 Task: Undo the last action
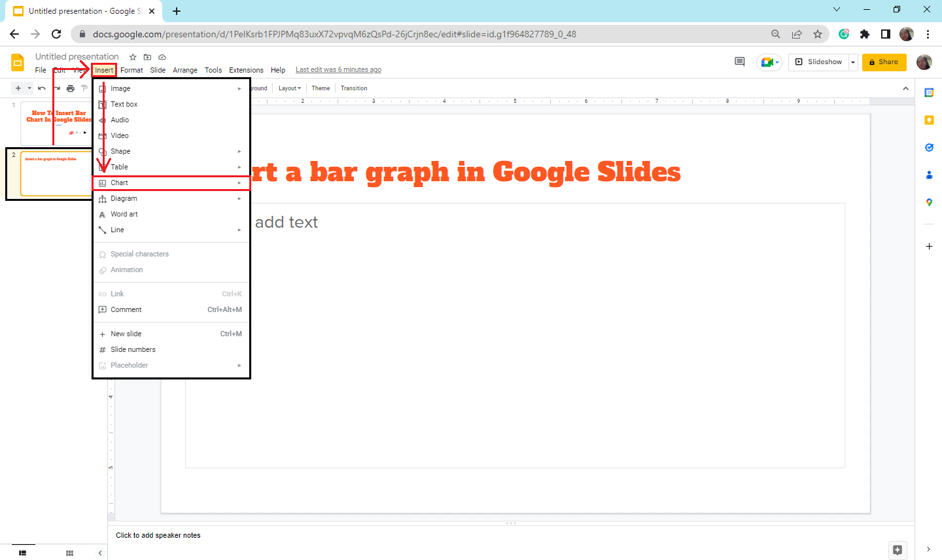tap(42, 88)
